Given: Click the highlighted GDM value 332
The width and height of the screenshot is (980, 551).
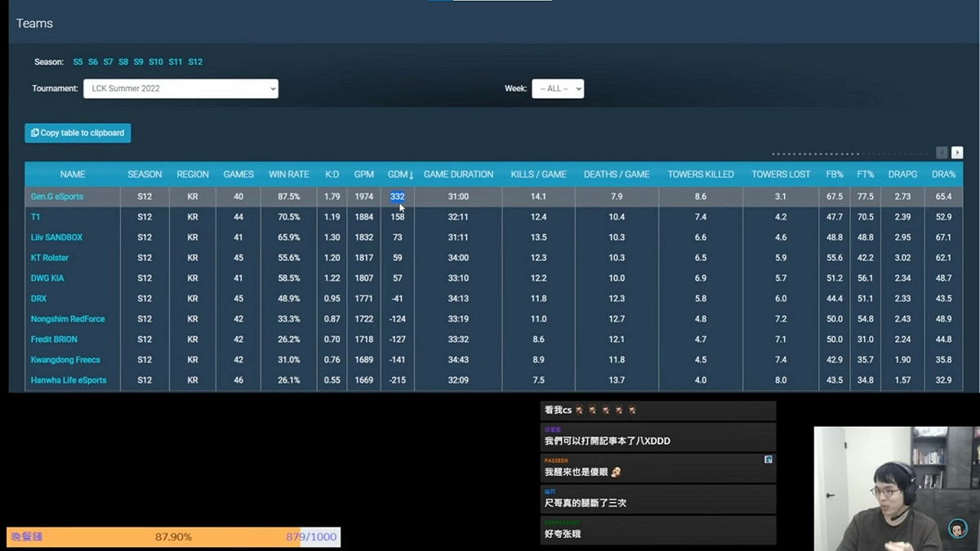Looking at the screenshot, I should coord(398,197).
